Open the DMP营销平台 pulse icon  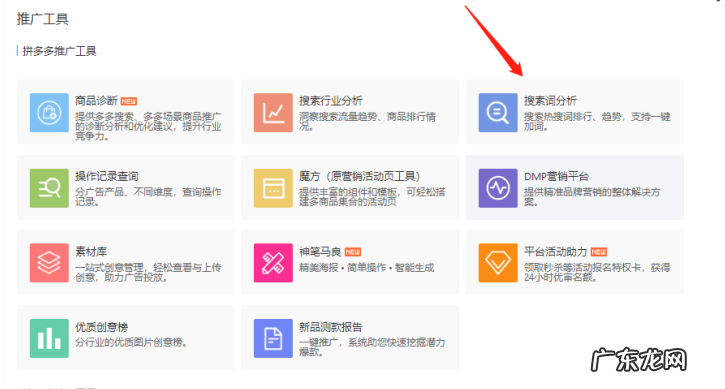[498, 188]
